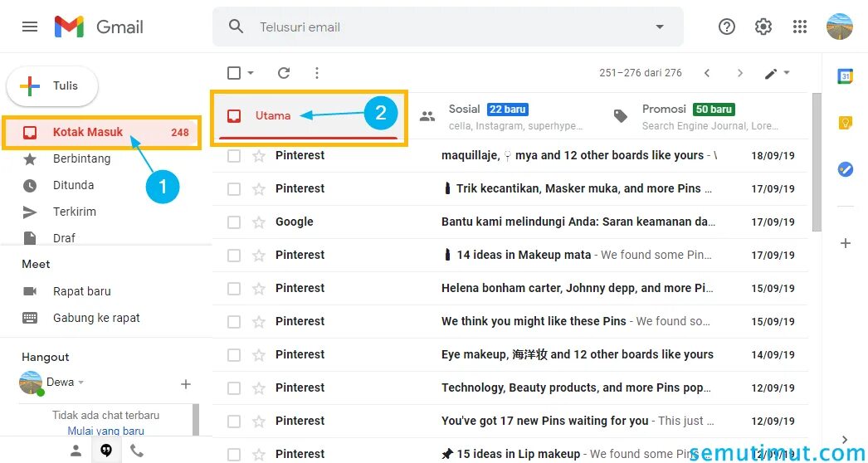Screen dimensions: 868x463
Task: Tick the Eye makeup email checkbox
Action: tap(234, 355)
